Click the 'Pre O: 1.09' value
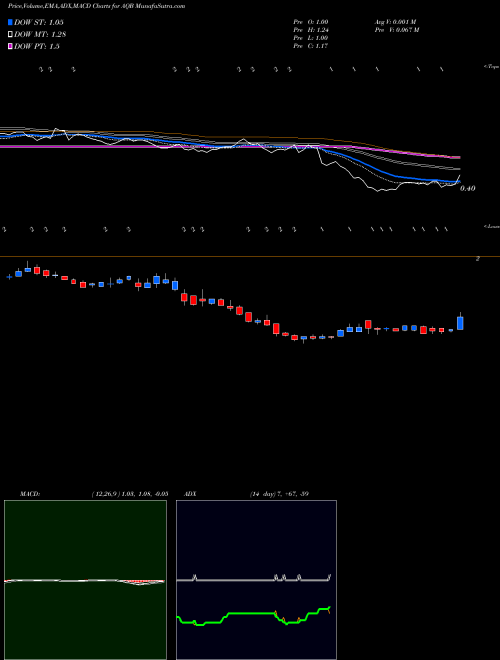 click(x=311, y=22)
